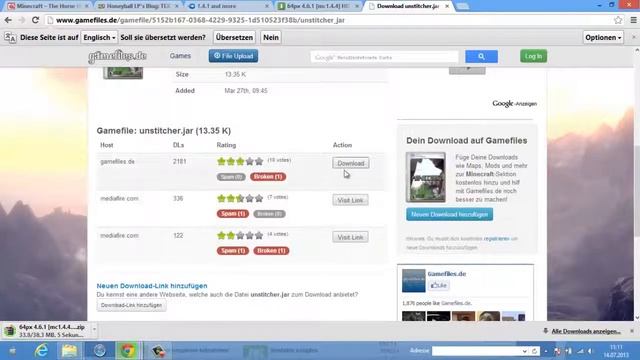Image resolution: width=640 pixels, height=360 pixels.
Task: Click Broken (1) tag on 122 DLs row
Action: pyautogui.click(x=271, y=251)
